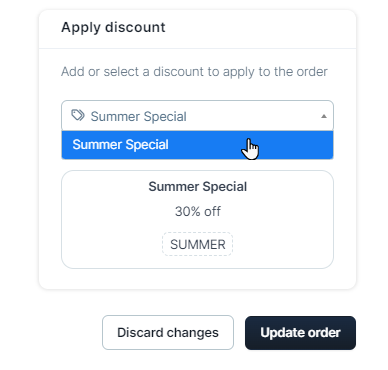Confirm with the Update order button
This screenshot has width=388, height=370.
click(x=300, y=333)
